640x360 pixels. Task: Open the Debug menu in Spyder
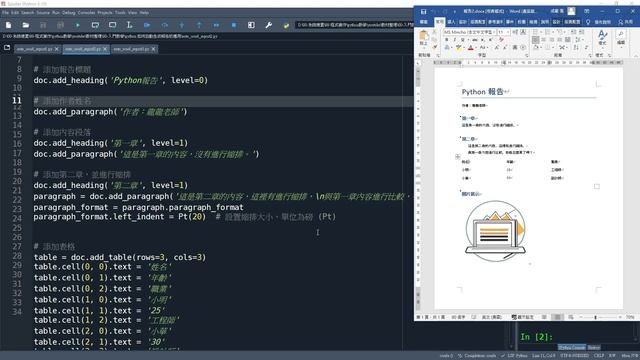click(69, 13)
